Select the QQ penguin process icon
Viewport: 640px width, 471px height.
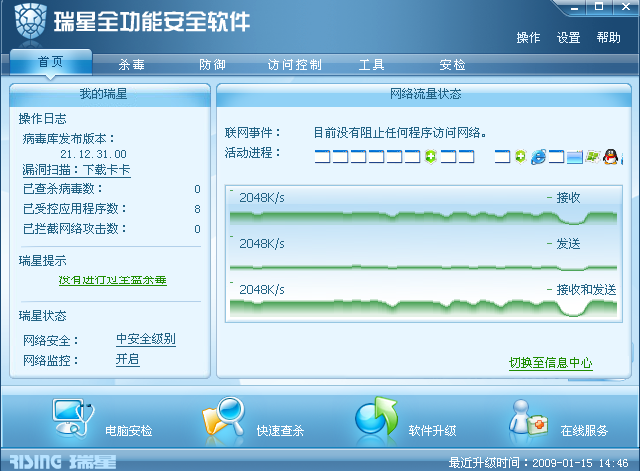[x=611, y=157]
